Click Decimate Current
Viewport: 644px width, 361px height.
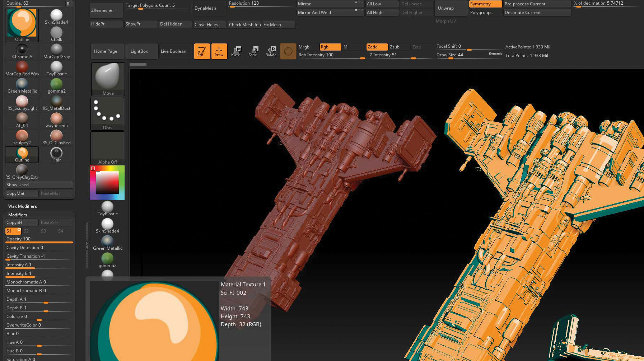tap(537, 13)
